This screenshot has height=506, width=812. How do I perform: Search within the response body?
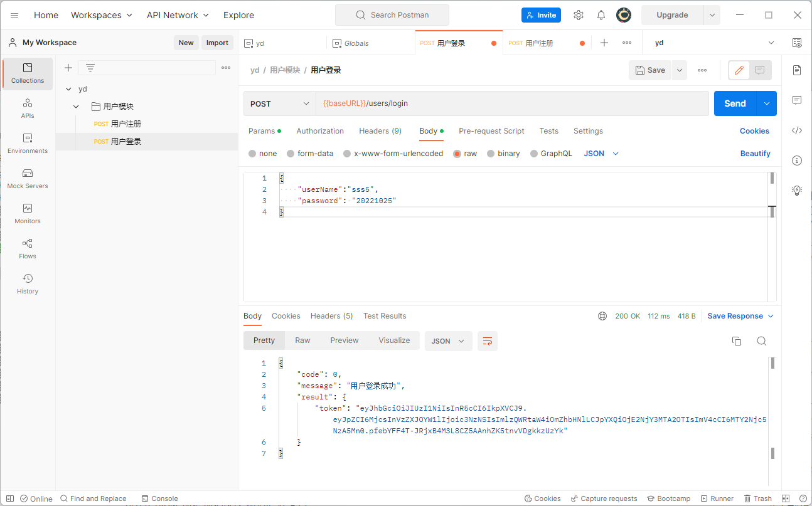tap(762, 341)
